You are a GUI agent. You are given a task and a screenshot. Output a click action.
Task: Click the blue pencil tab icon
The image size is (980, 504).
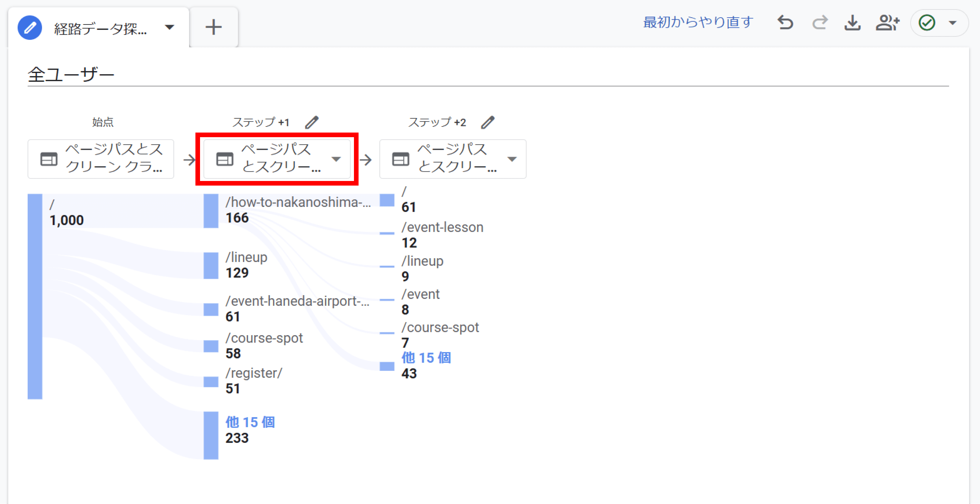30,27
